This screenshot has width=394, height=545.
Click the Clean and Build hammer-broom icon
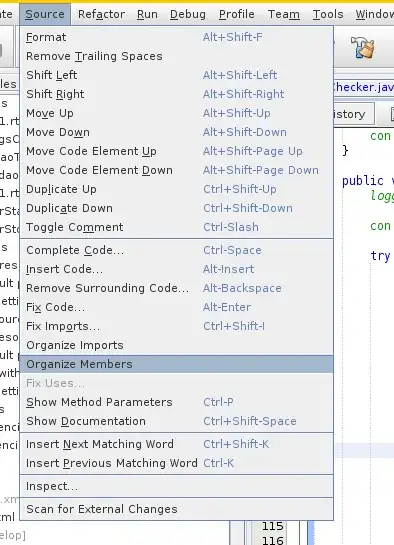coord(363,48)
